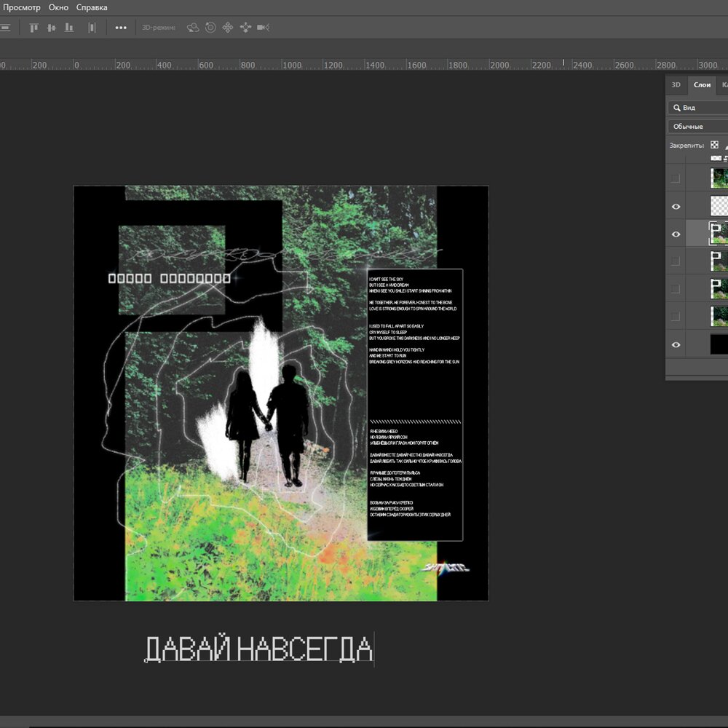728x728 pixels.
Task: Select the 3D orbit rotate icon
Action: pyautogui.click(x=193, y=28)
